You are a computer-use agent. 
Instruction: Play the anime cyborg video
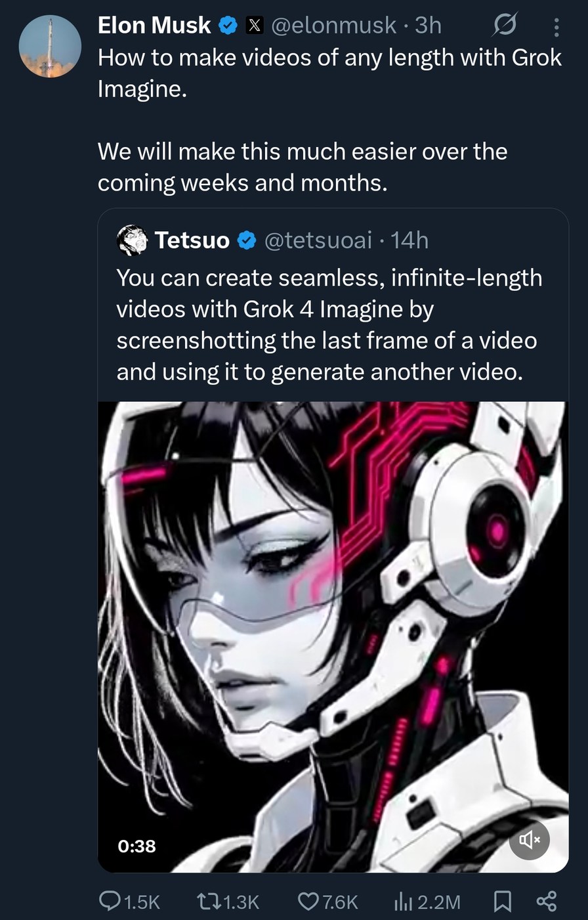click(333, 637)
